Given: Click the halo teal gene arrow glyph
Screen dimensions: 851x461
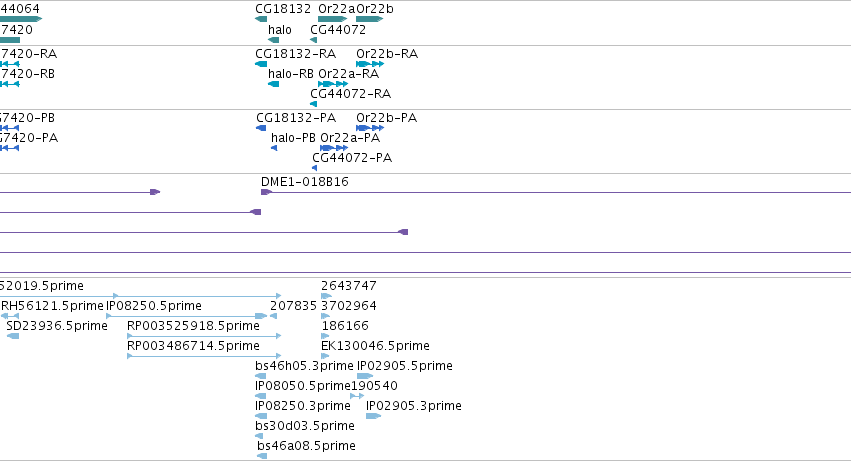Looking at the screenshot, I should click(274, 40).
